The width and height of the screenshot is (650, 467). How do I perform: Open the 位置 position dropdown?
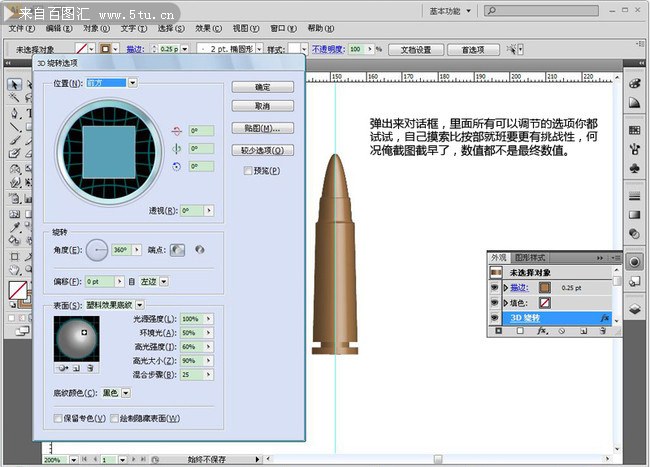(x=132, y=83)
